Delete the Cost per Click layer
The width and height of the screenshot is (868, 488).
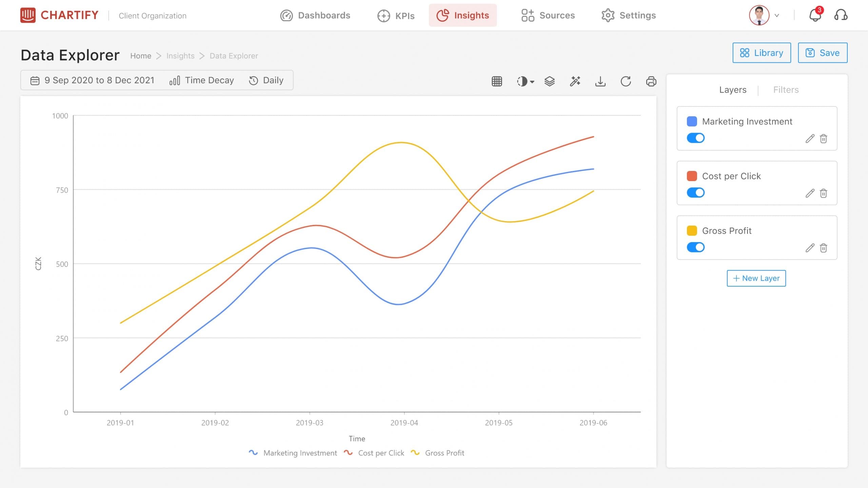coord(824,193)
